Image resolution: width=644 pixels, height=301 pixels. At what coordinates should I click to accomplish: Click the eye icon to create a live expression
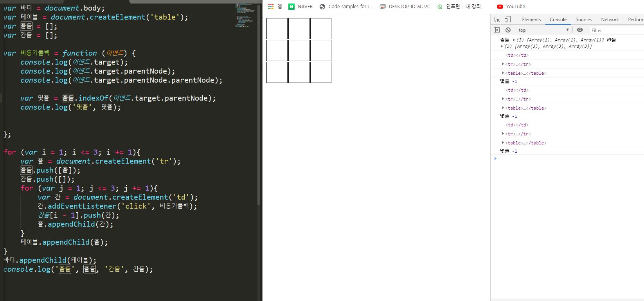(x=580, y=30)
